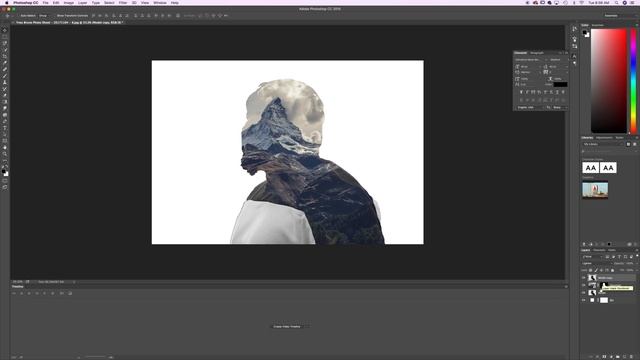Click the library graphic thumbnail
640x360 pixels.
click(x=595, y=190)
